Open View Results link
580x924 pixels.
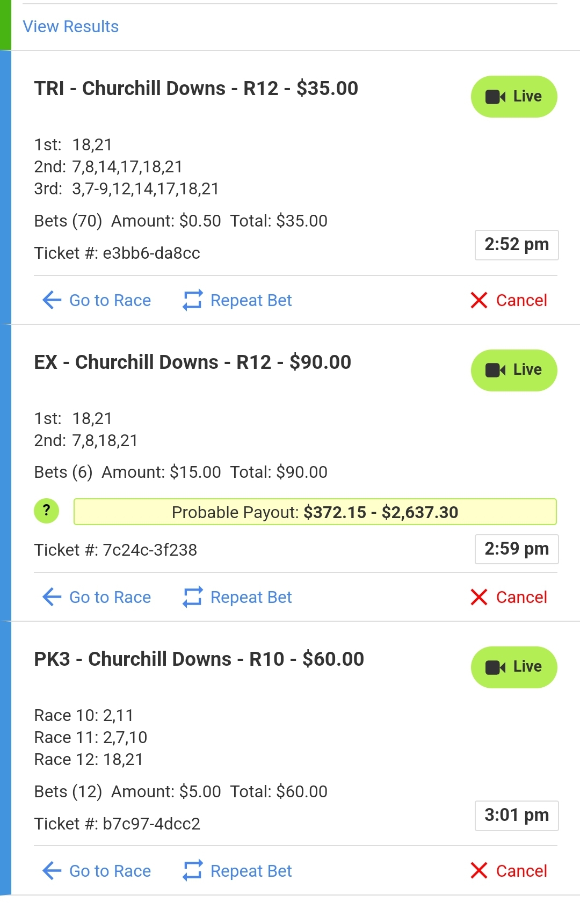[70, 26]
